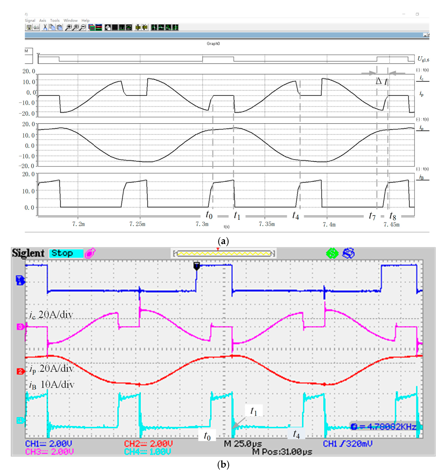Click the tile windows icon

99,27
